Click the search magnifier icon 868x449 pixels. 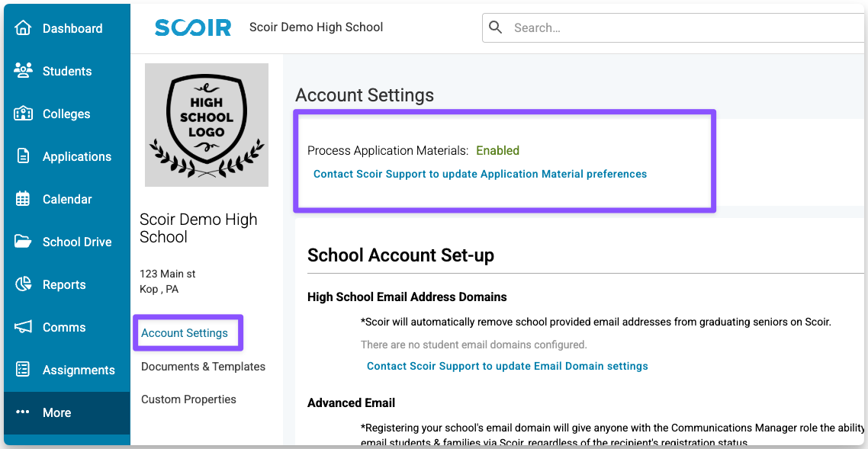pyautogui.click(x=496, y=27)
